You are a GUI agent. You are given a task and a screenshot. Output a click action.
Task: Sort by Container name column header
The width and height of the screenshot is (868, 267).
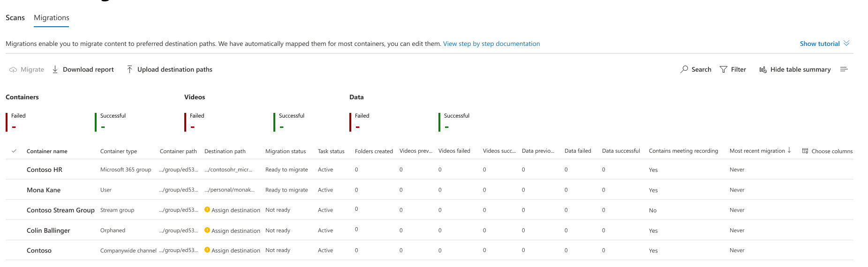click(x=47, y=151)
